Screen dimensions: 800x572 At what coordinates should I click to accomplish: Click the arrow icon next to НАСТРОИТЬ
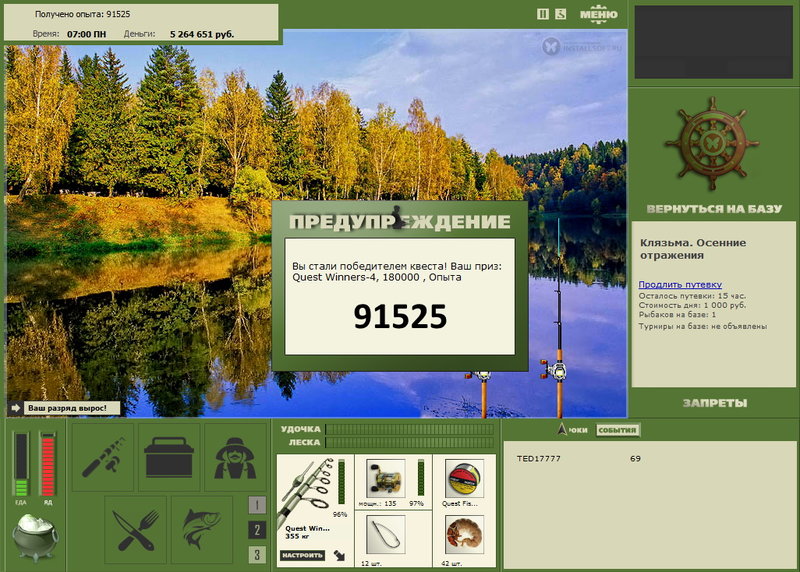tap(339, 555)
